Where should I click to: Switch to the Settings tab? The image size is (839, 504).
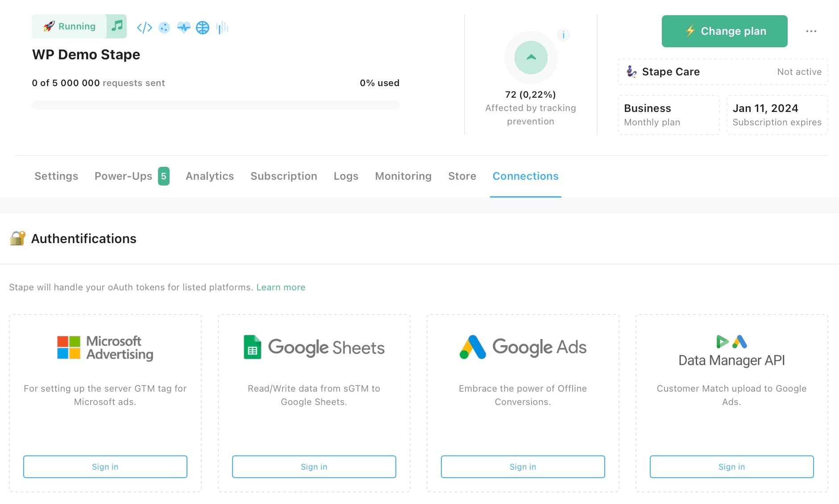(x=56, y=176)
